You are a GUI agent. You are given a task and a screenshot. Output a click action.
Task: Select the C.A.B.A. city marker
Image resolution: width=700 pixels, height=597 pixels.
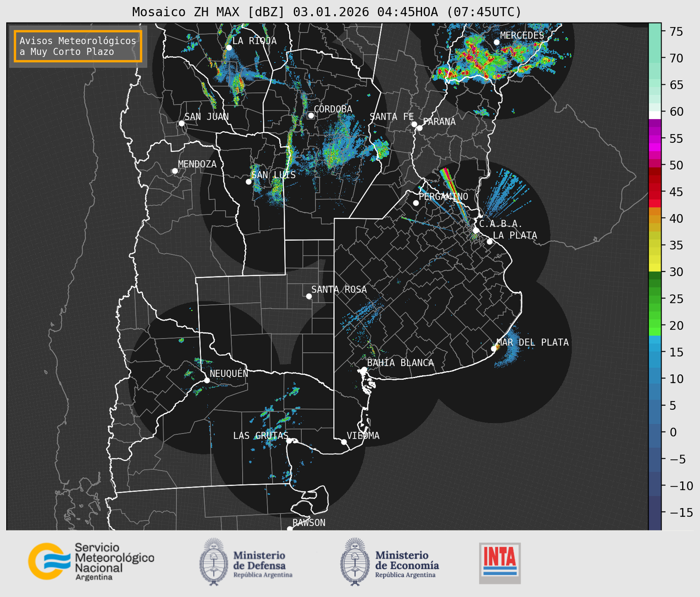coord(476,230)
